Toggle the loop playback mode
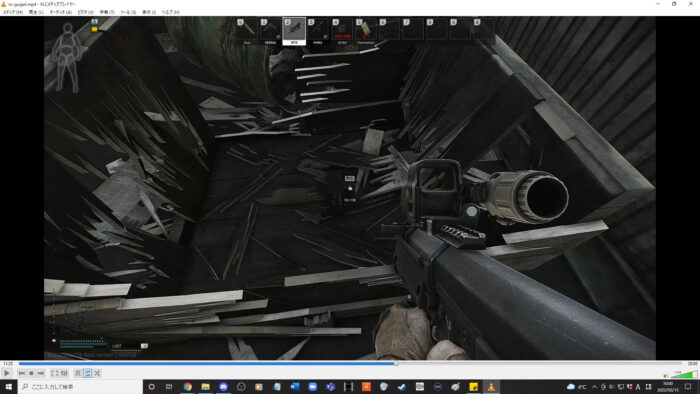This screenshot has height=394, width=700. tap(88, 373)
